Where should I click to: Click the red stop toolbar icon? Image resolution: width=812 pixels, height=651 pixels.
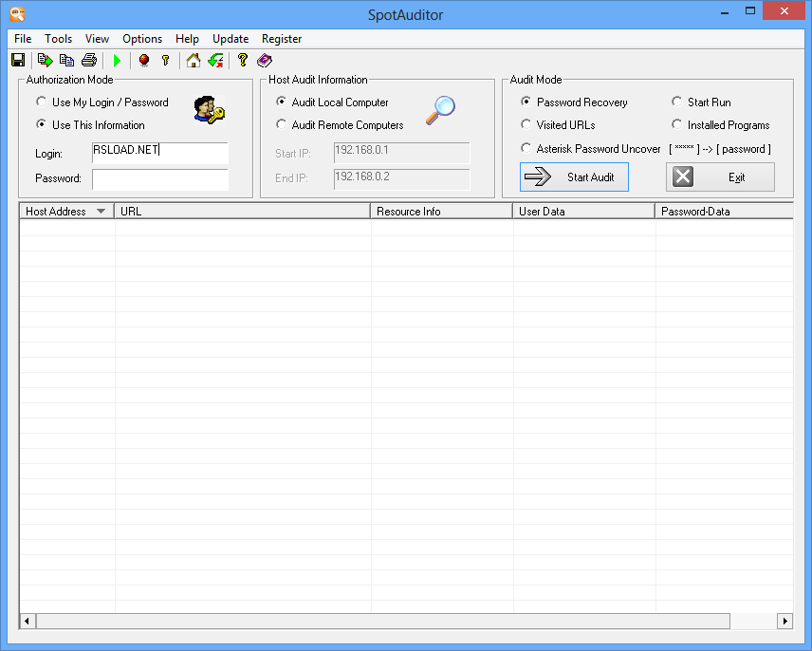click(x=144, y=61)
